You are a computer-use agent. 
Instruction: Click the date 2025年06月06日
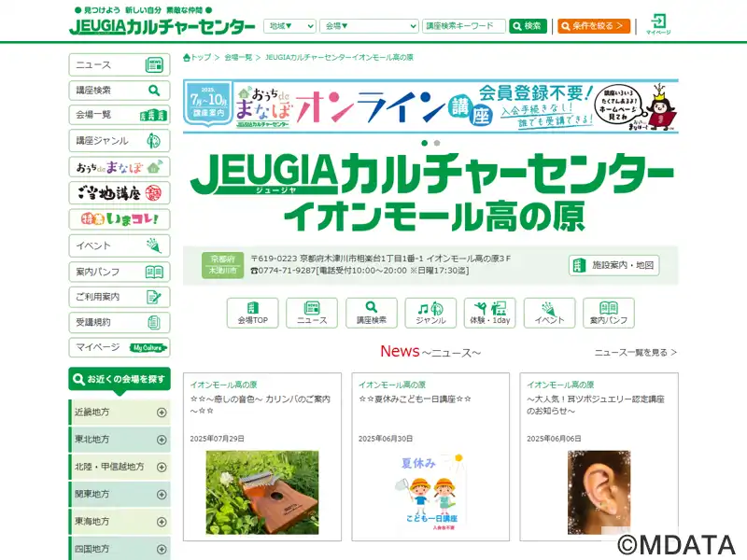[x=554, y=439]
